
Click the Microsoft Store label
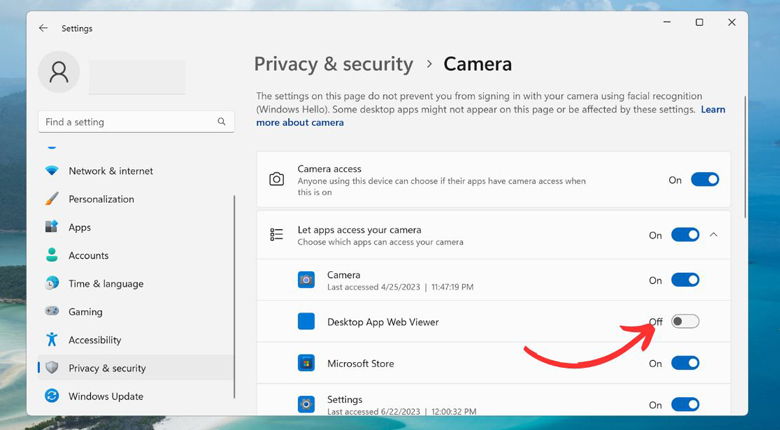(x=360, y=363)
